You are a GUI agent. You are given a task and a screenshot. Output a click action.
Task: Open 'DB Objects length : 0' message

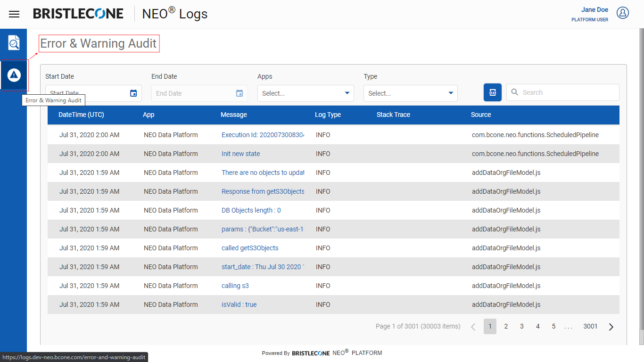coord(251,210)
